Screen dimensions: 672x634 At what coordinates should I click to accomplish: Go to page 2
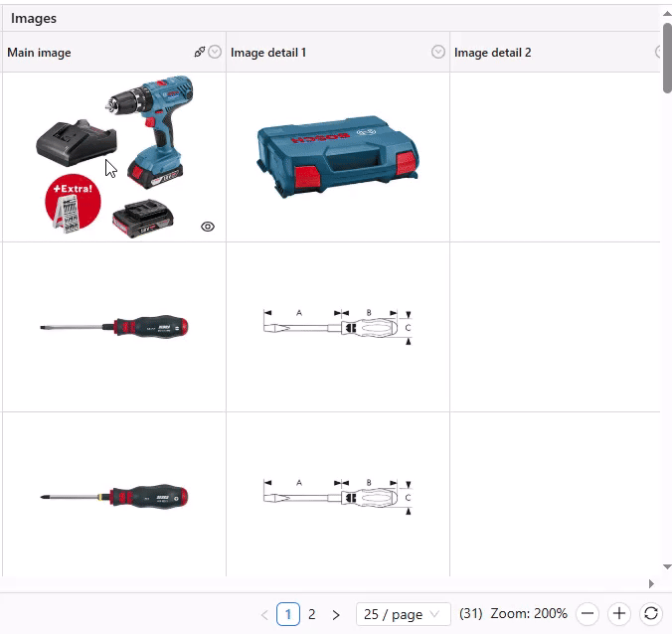(312, 614)
